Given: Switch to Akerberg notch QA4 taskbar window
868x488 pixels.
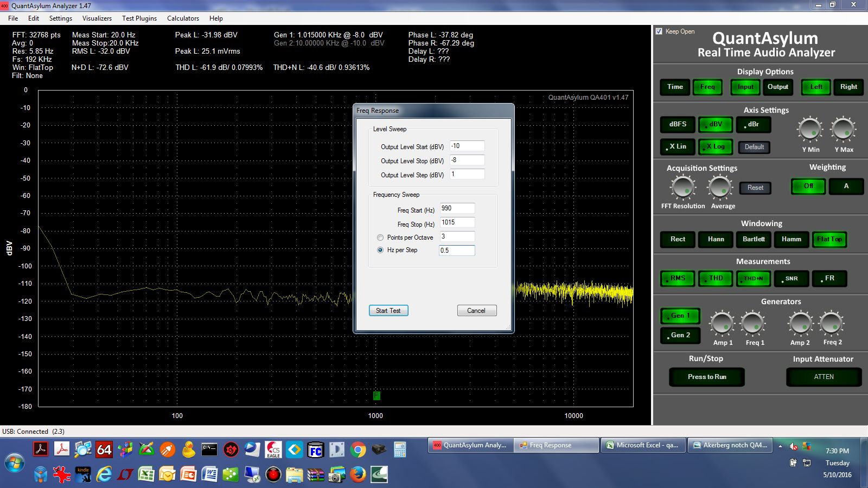Looking at the screenshot, I should point(731,445).
